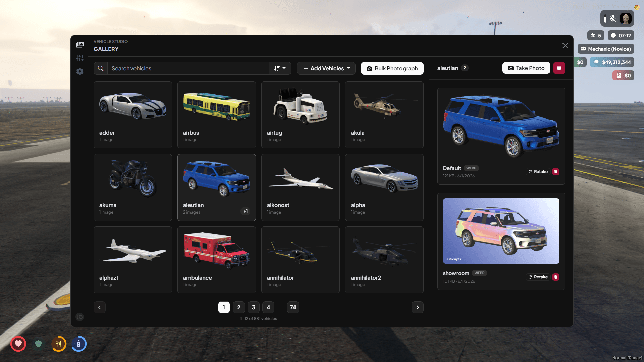Open the airtug vehicle card
644x362 pixels.
pyautogui.click(x=301, y=115)
